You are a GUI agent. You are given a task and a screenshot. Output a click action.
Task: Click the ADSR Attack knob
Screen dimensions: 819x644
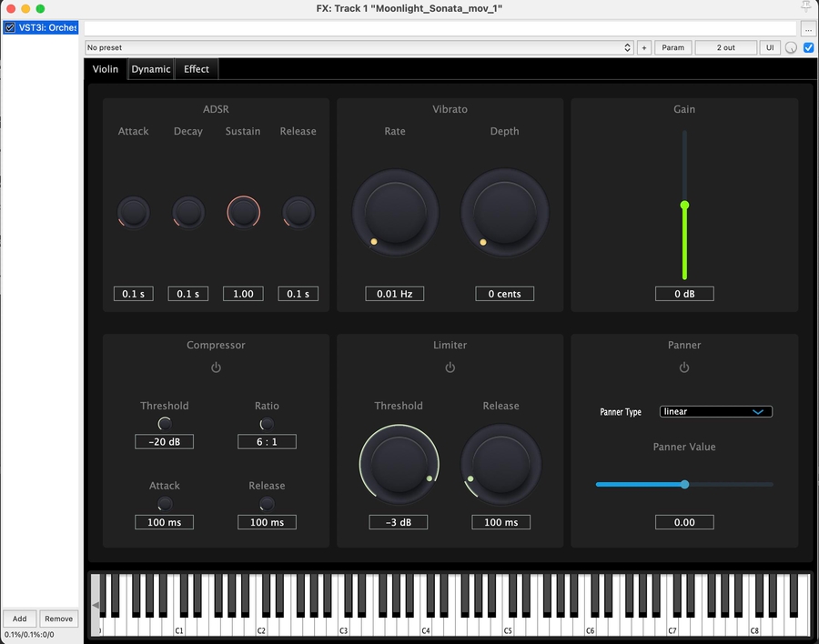134,213
